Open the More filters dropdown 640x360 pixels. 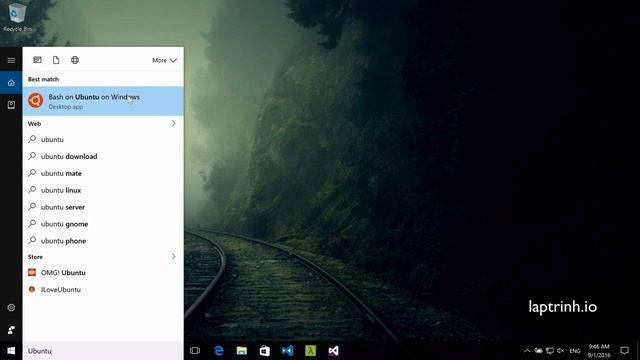pos(164,60)
